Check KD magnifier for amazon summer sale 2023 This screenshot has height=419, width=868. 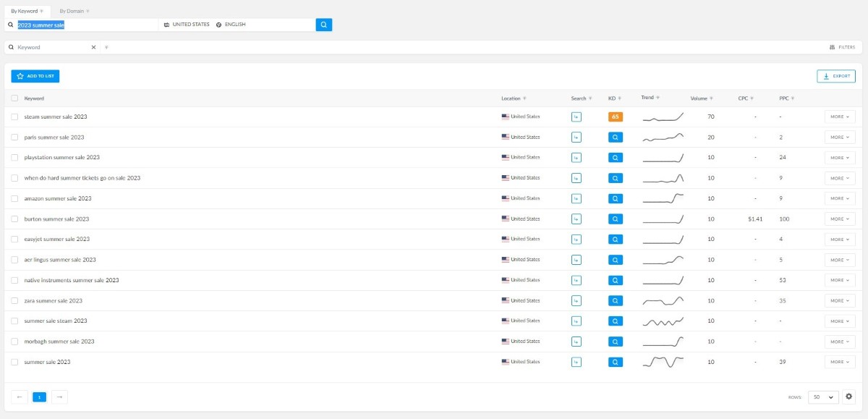click(616, 198)
